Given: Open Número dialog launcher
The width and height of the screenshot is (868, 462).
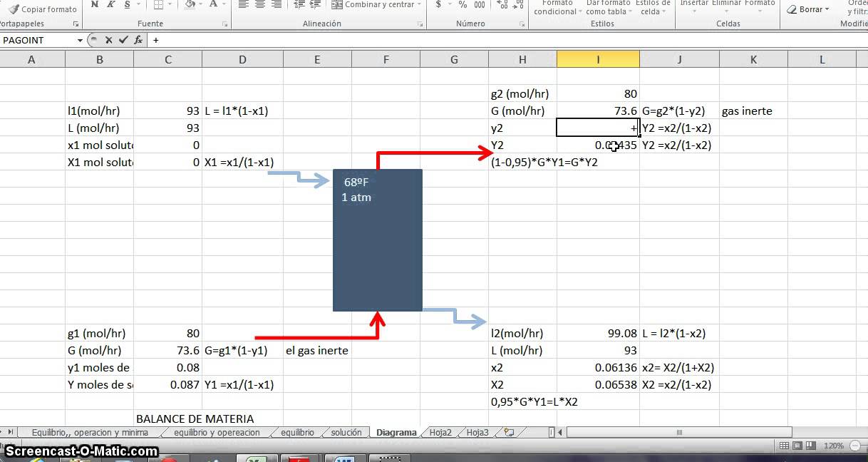Looking at the screenshot, I should (x=522, y=24).
